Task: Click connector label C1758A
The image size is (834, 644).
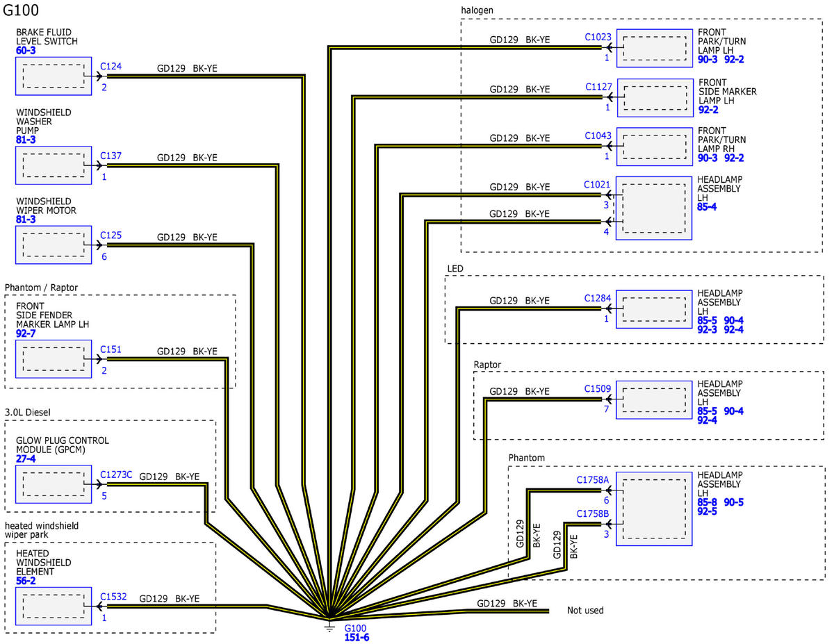Action: coord(593,479)
